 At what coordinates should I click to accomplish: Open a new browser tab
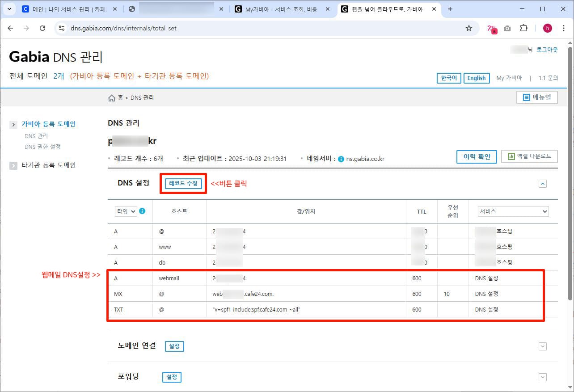pyautogui.click(x=450, y=9)
